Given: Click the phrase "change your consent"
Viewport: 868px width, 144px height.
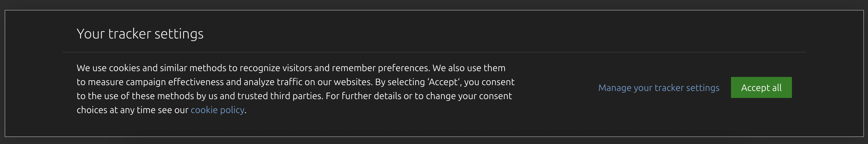Looking at the screenshot, I should tap(469, 96).
